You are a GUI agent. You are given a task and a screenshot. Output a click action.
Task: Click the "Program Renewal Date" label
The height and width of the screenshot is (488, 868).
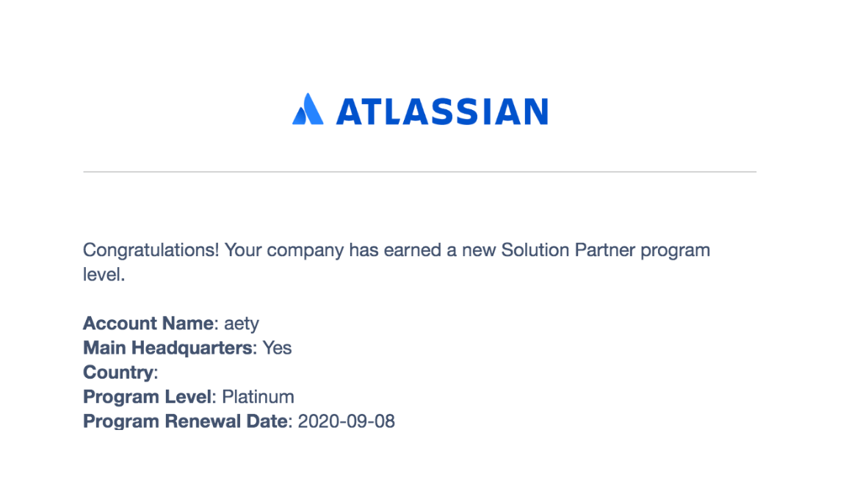tap(186, 421)
